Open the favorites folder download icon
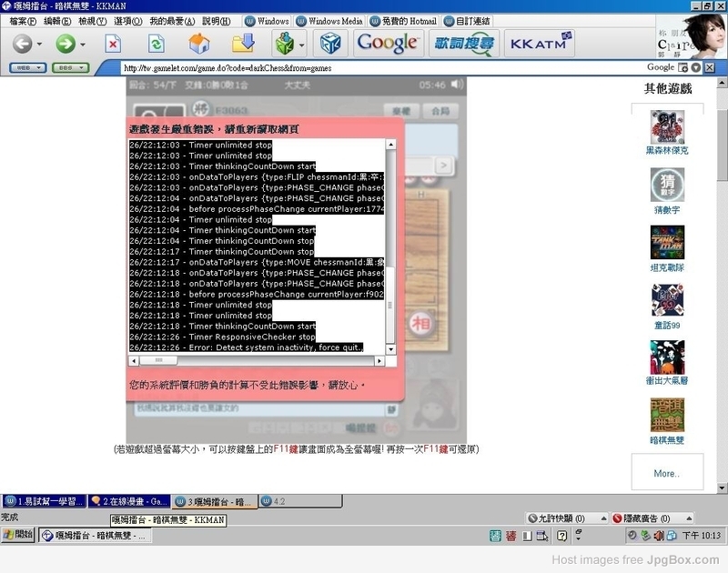Image resolution: width=728 pixels, height=573 pixels. point(243,43)
